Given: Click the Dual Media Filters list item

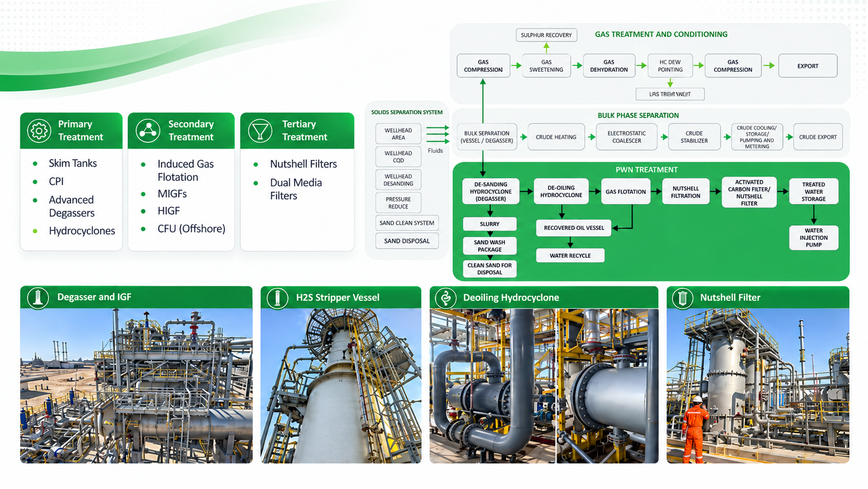Looking at the screenshot, I should click(x=296, y=189).
